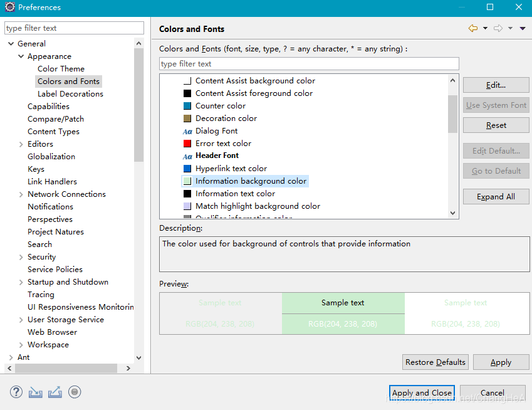Click the Cancel button
The width and height of the screenshot is (532, 410).
pos(493,392)
